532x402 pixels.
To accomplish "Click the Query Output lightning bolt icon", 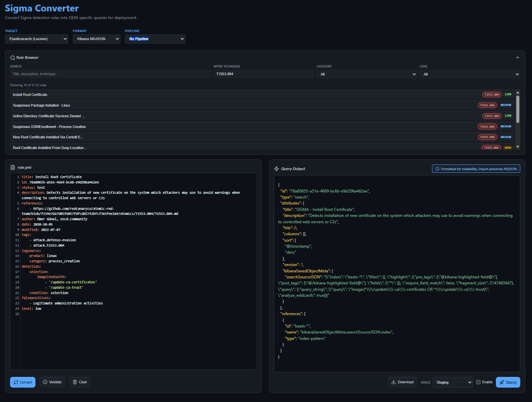I will tap(277, 169).
